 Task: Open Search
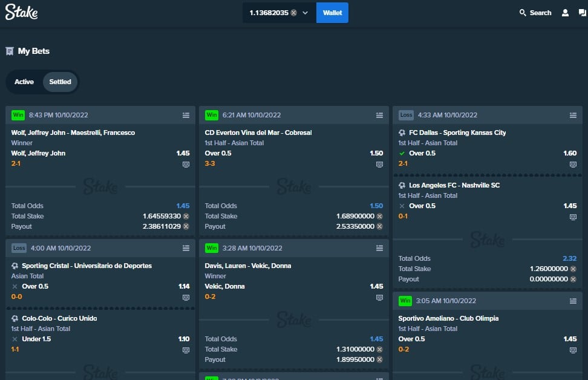pos(535,13)
